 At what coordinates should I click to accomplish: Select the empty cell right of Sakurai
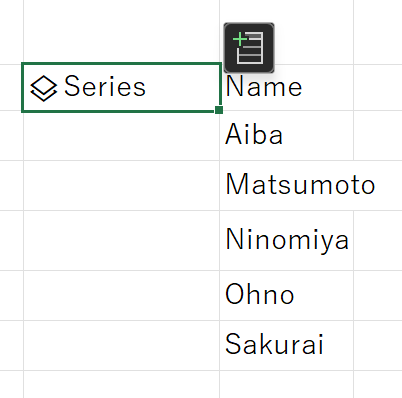378,345
